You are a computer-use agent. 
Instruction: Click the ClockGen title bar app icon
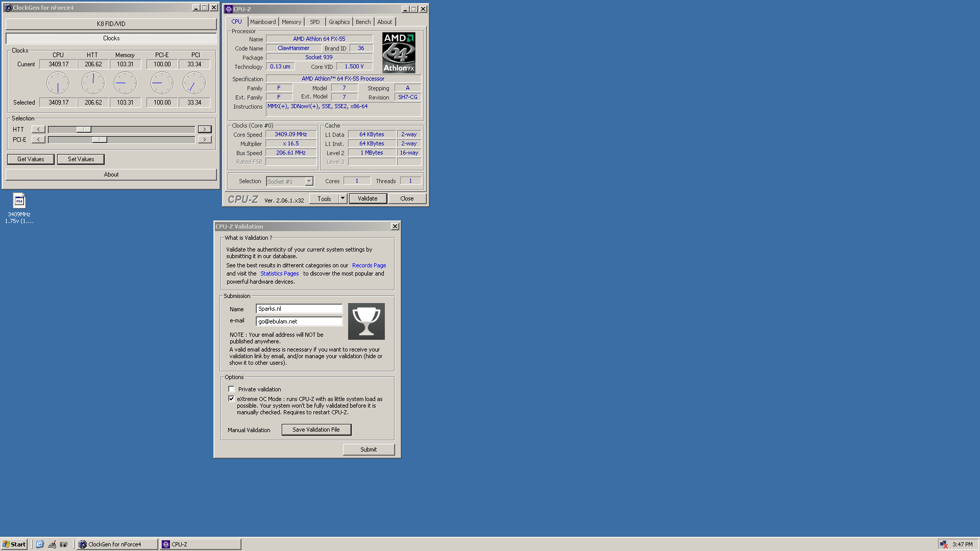(x=8, y=8)
